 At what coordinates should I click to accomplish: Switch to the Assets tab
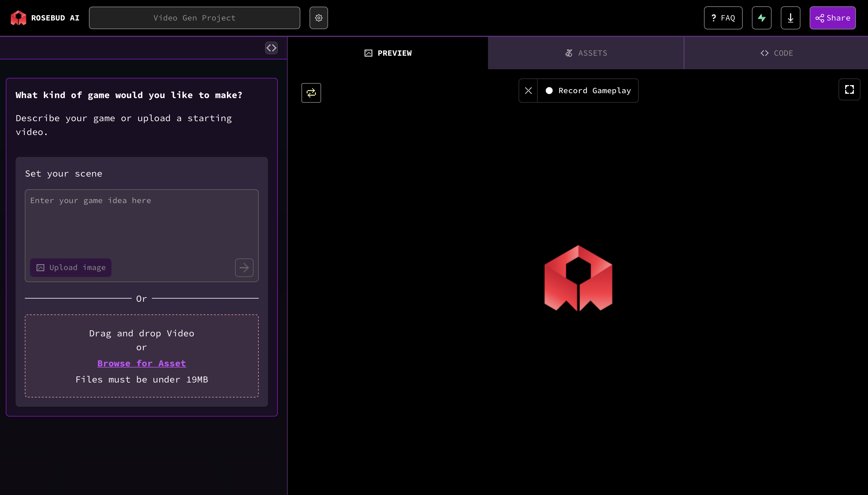(586, 53)
